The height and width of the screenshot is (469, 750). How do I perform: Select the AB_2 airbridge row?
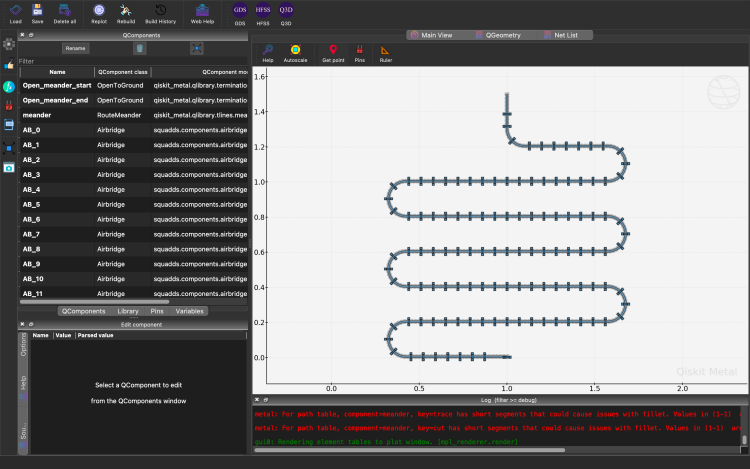pyautogui.click(x=134, y=160)
